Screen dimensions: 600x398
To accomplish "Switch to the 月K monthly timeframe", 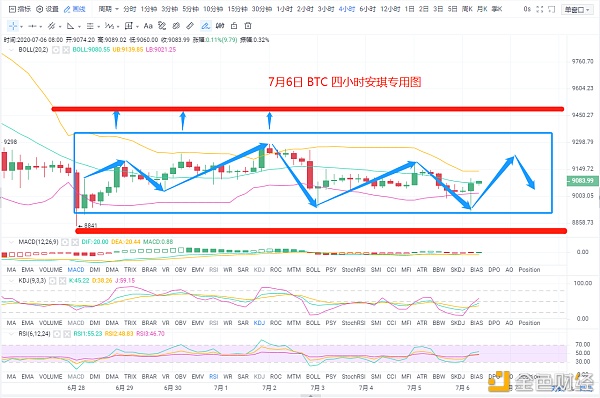I will (482, 9).
